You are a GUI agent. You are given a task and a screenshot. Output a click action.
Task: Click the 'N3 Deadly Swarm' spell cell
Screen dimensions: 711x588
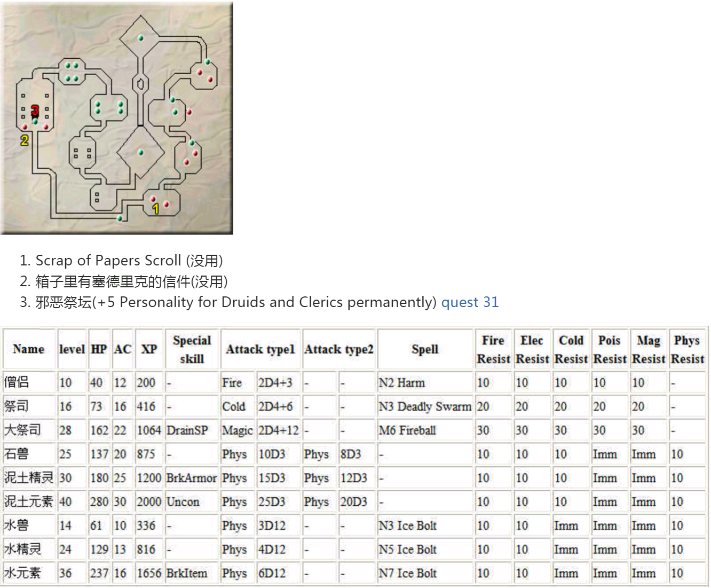pyautogui.click(x=425, y=406)
